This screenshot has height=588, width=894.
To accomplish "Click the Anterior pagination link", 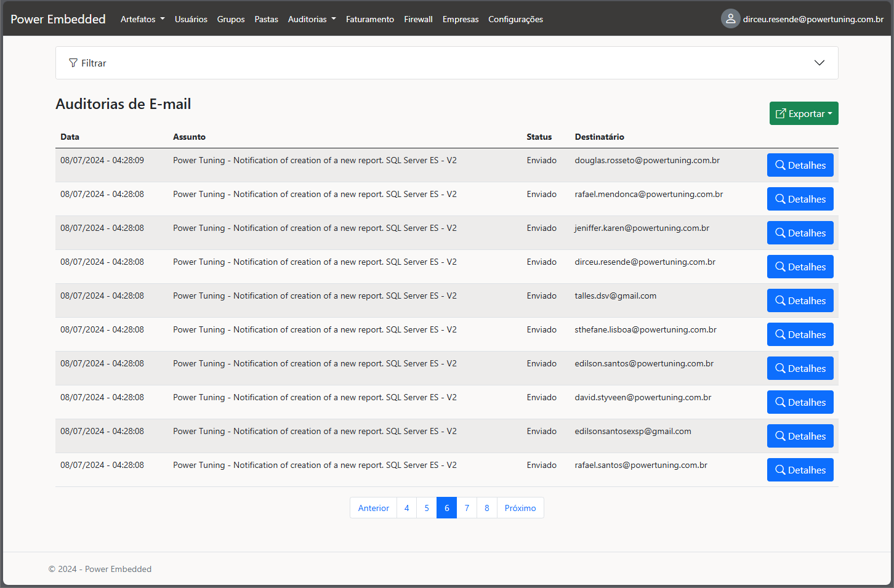I will 373,508.
